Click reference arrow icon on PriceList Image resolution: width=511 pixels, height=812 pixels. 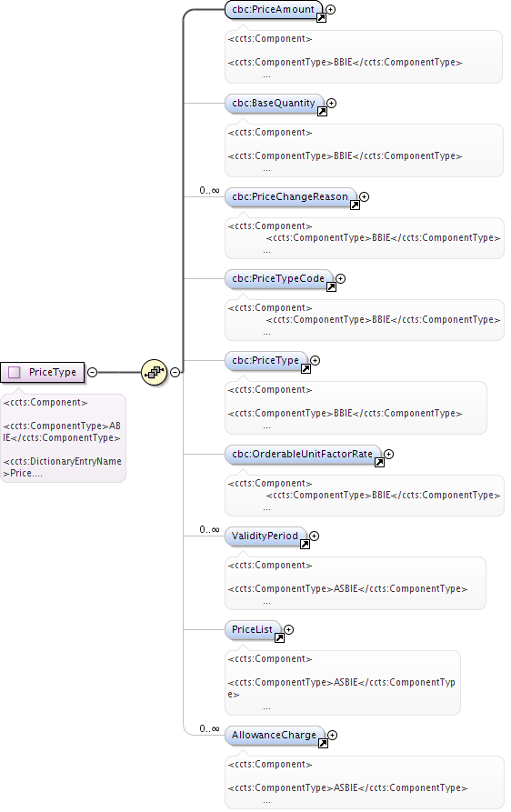pyautogui.click(x=279, y=638)
